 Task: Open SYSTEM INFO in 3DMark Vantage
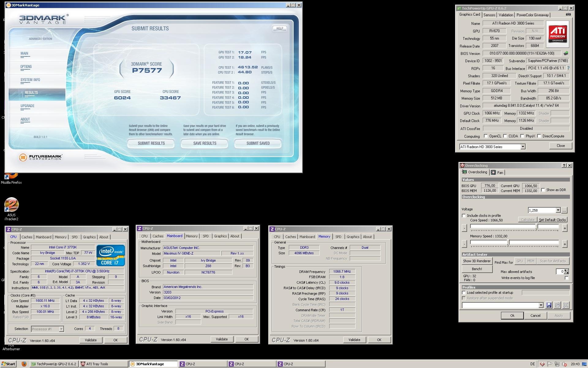(30, 80)
